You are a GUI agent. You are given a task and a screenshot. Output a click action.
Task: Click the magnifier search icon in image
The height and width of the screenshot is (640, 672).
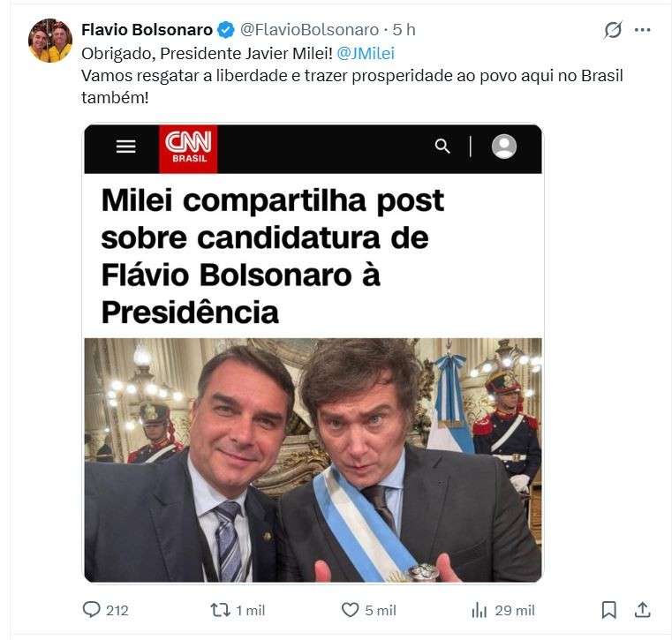click(442, 147)
